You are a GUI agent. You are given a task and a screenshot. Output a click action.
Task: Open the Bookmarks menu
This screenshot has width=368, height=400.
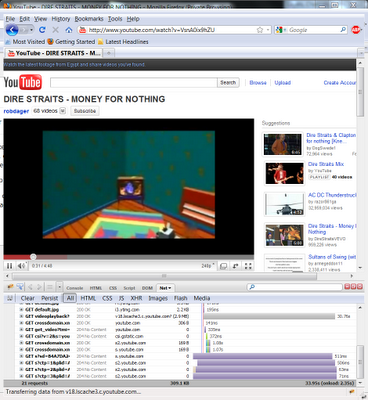[x=89, y=19]
